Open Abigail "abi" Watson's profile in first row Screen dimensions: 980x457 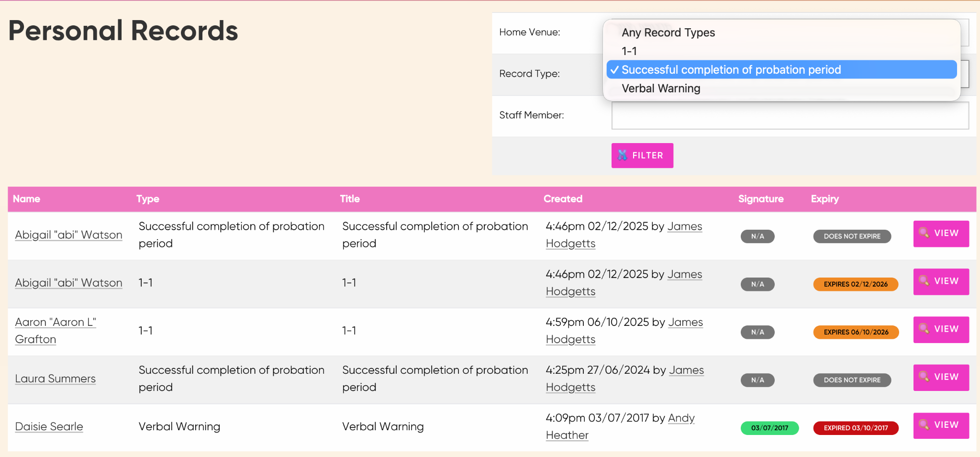click(x=68, y=235)
